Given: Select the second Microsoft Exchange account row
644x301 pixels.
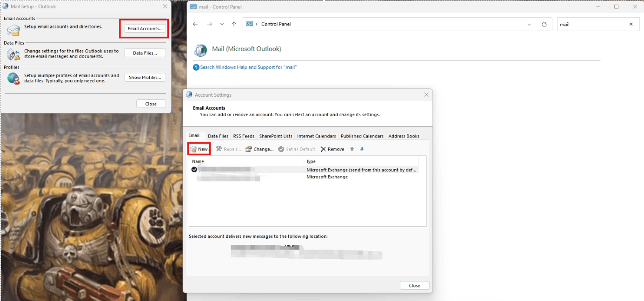Looking at the screenshot, I should (x=304, y=177).
